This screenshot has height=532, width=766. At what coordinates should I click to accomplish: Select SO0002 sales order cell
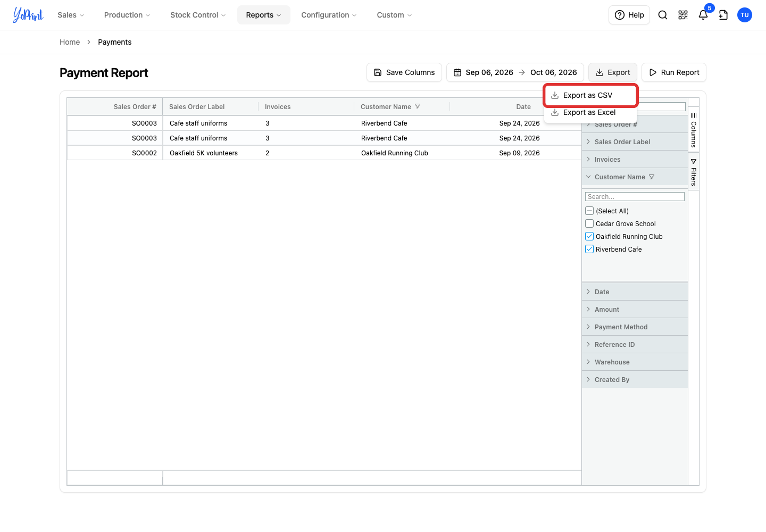click(115, 153)
